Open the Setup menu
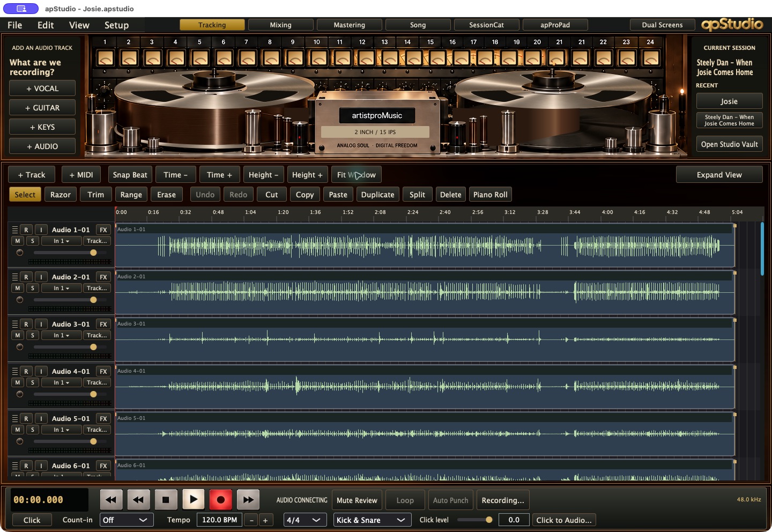The height and width of the screenshot is (532, 772). (116, 25)
